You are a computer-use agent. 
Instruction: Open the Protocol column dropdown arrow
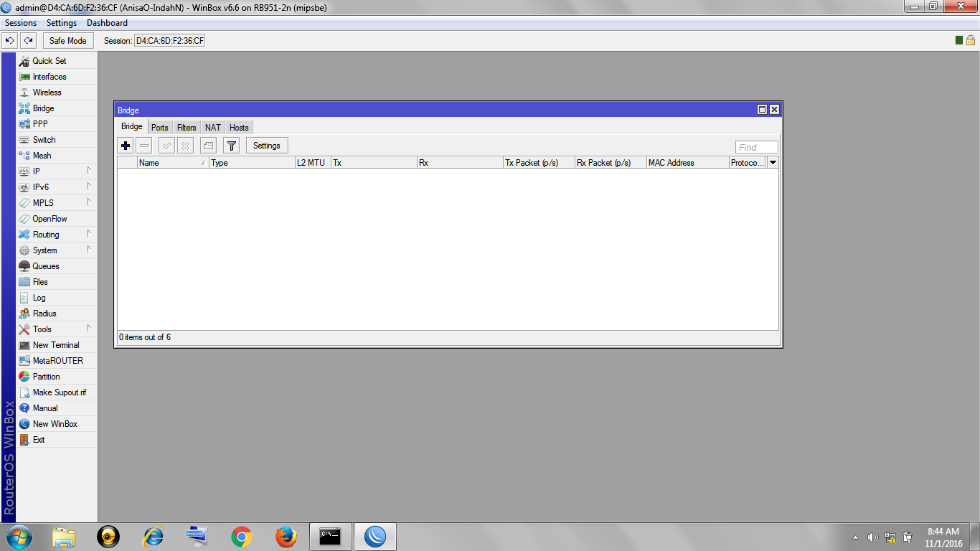coord(772,162)
